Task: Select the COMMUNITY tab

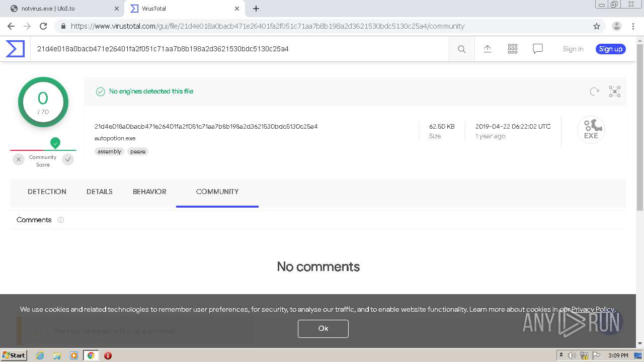Action: [x=217, y=192]
